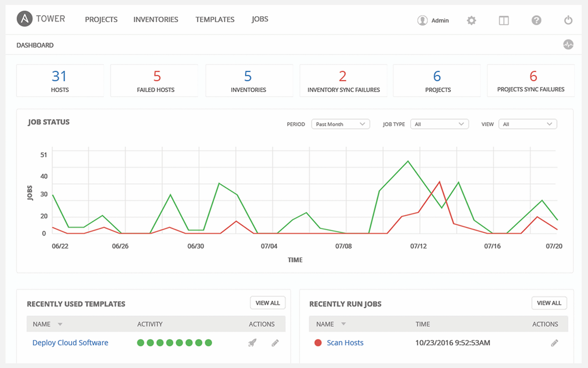Go to the Projects menu
588x368 pixels.
click(101, 20)
